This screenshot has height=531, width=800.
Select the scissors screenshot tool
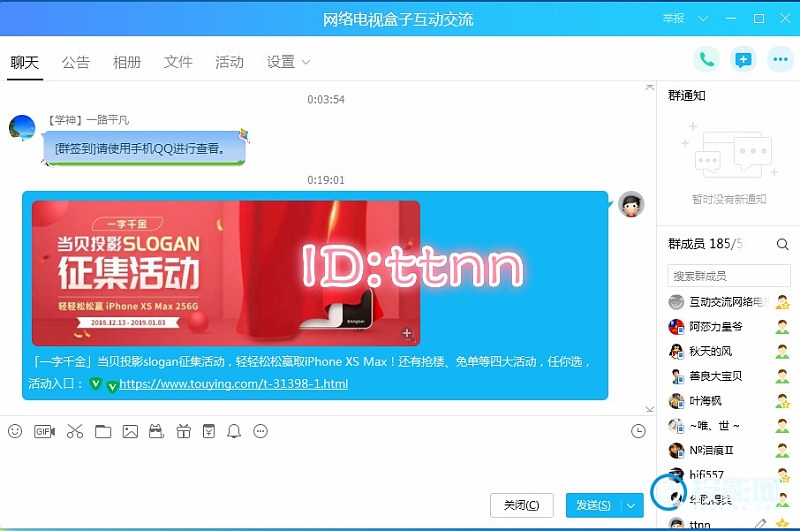(74, 432)
